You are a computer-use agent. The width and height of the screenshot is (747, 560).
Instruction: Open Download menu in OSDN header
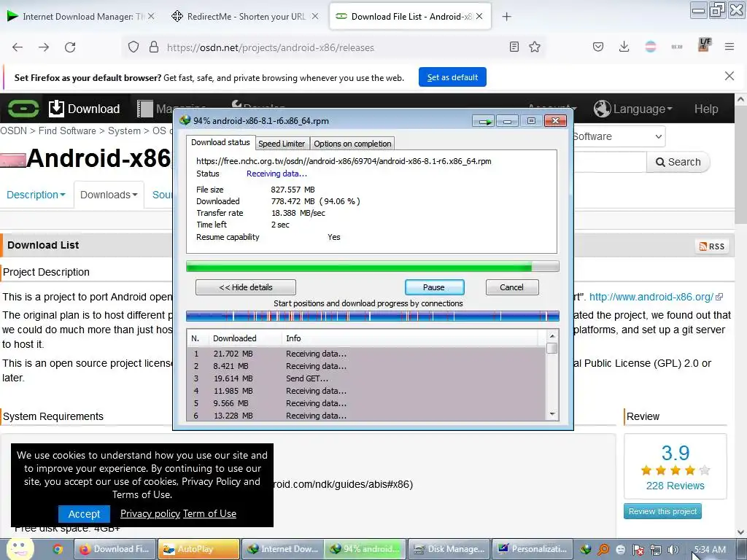coord(85,109)
